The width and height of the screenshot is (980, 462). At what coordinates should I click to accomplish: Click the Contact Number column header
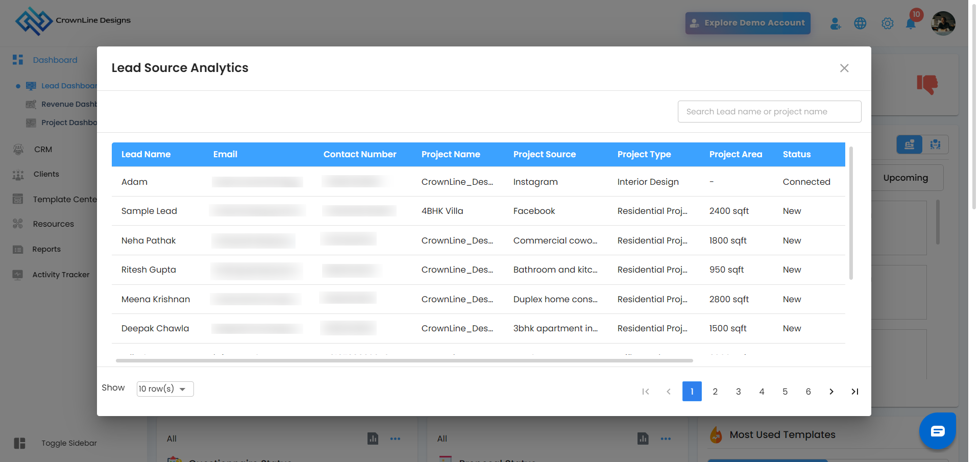coord(360,154)
